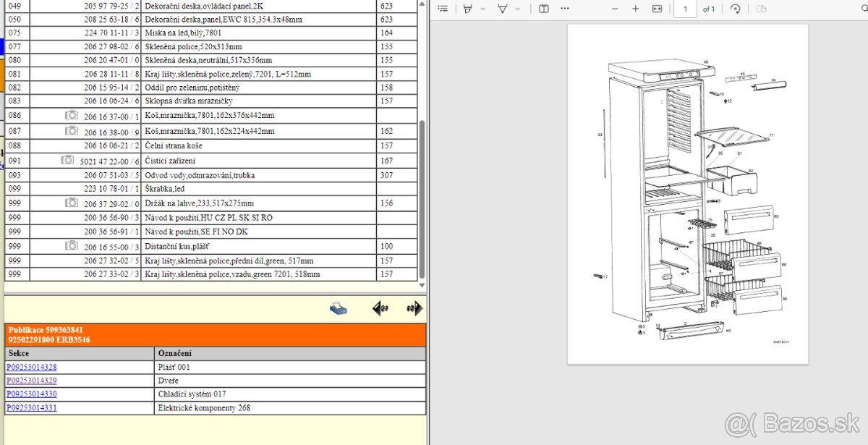Select 'Plášť 001' cell

pos(290,368)
